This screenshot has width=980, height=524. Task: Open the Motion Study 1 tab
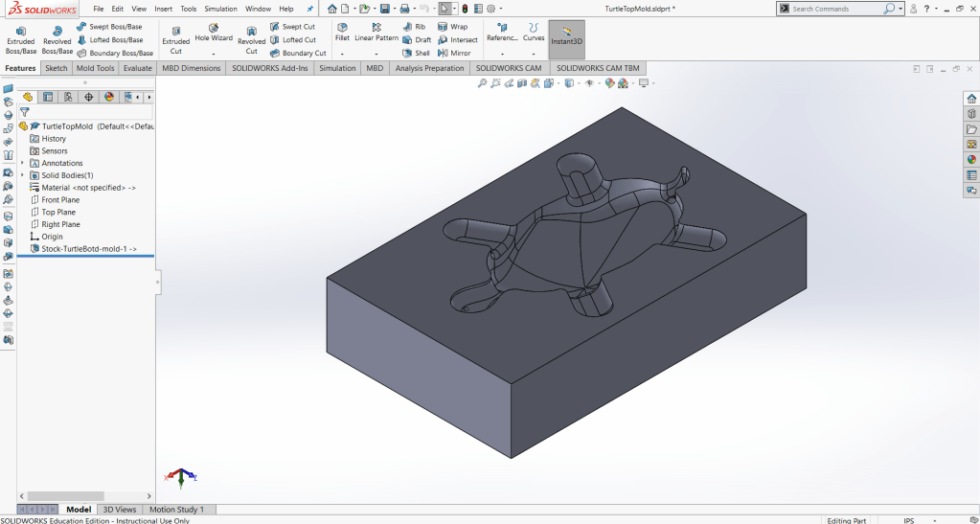pyautogui.click(x=176, y=510)
